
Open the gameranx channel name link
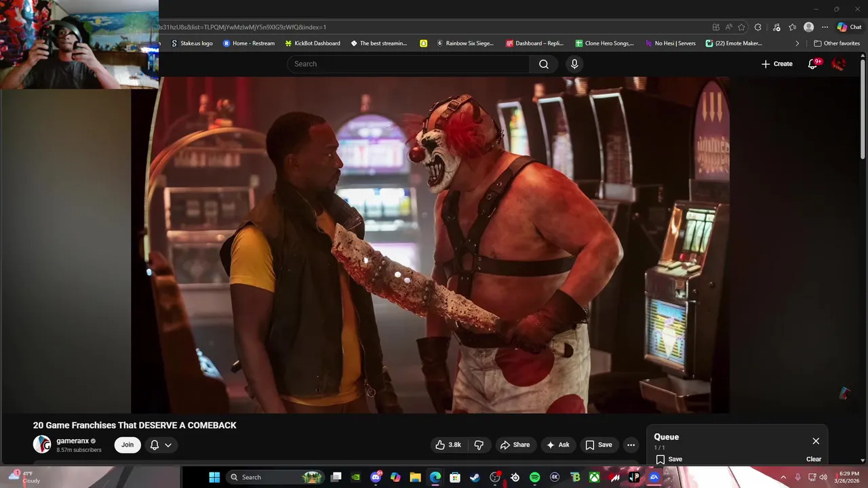(x=73, y=441)
